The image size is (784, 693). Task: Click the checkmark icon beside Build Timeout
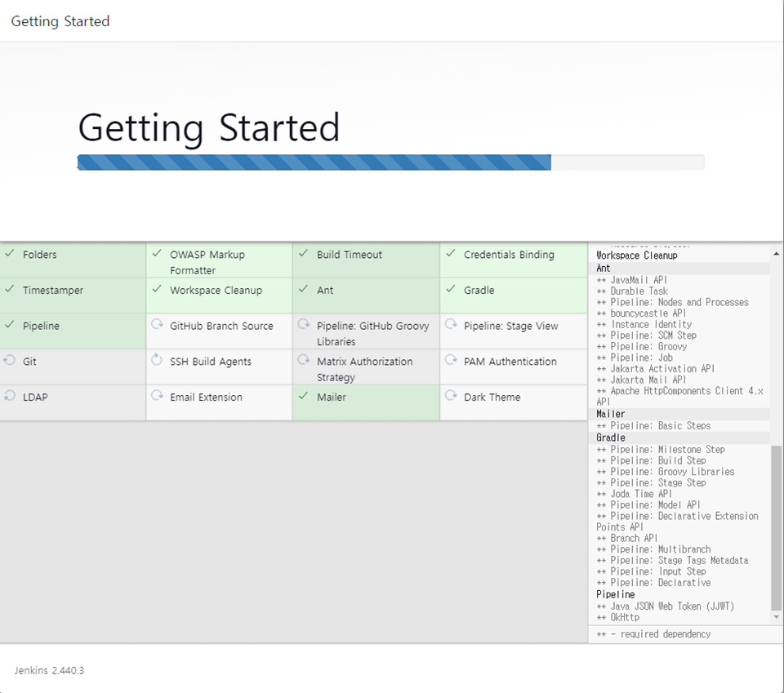point(304,253)
